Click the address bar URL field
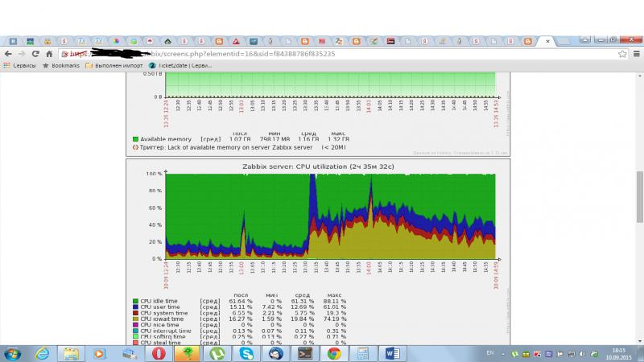Screen dimensions: 644x362 (x=322, y=54)
